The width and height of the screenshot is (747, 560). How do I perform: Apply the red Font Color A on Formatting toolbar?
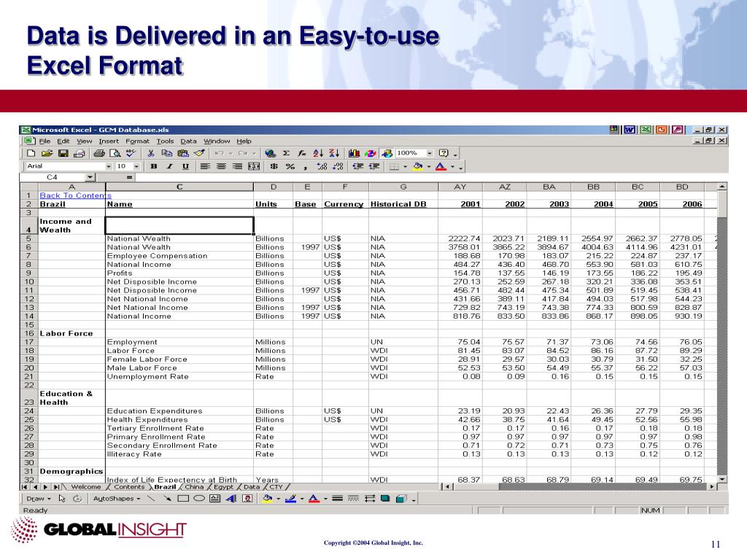click(441, 166)
